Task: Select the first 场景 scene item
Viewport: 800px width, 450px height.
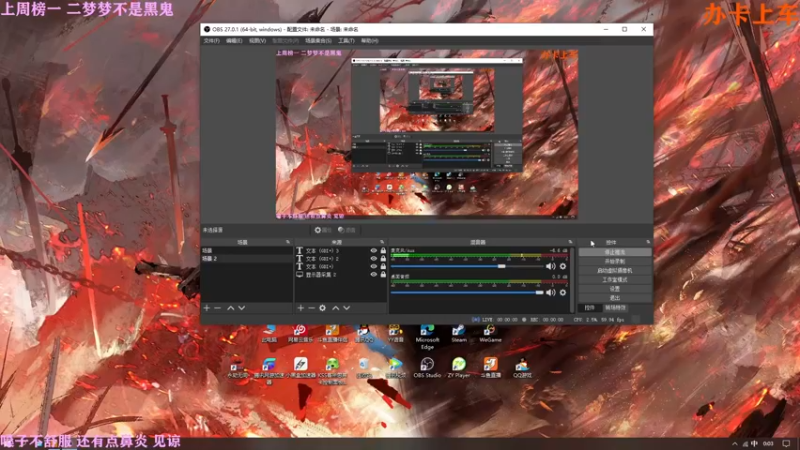Action: 247,251
